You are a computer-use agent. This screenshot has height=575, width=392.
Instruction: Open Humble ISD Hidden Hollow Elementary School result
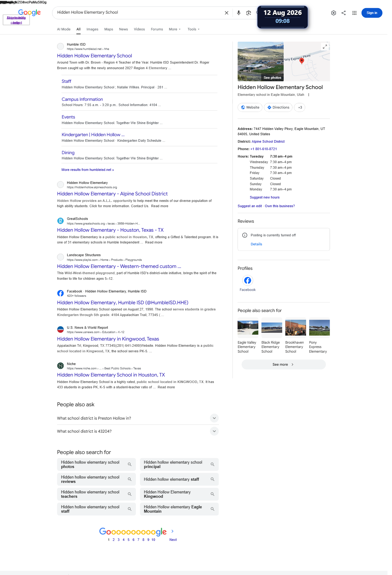coord(95,56)
